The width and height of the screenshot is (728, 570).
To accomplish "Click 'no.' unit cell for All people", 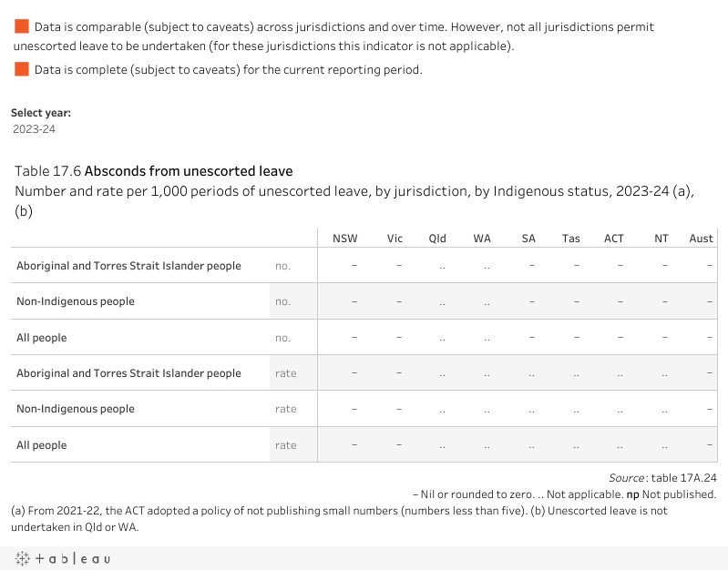I will click(283, 338).
